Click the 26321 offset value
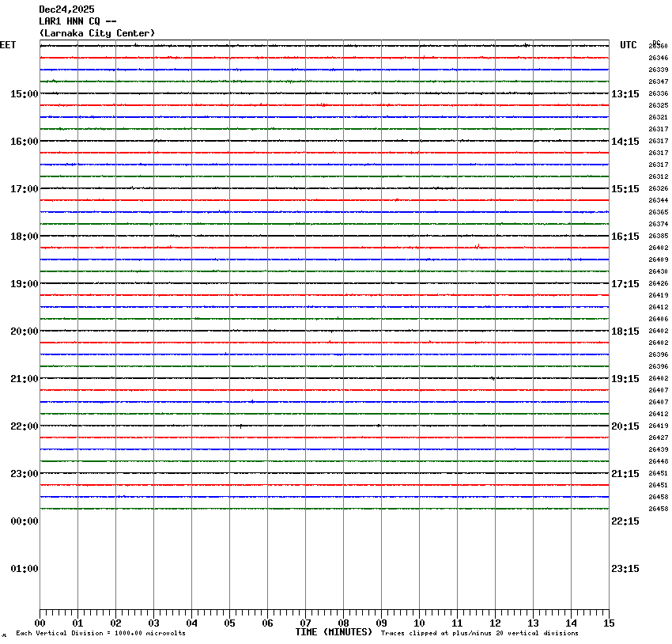 pos(658,117)
